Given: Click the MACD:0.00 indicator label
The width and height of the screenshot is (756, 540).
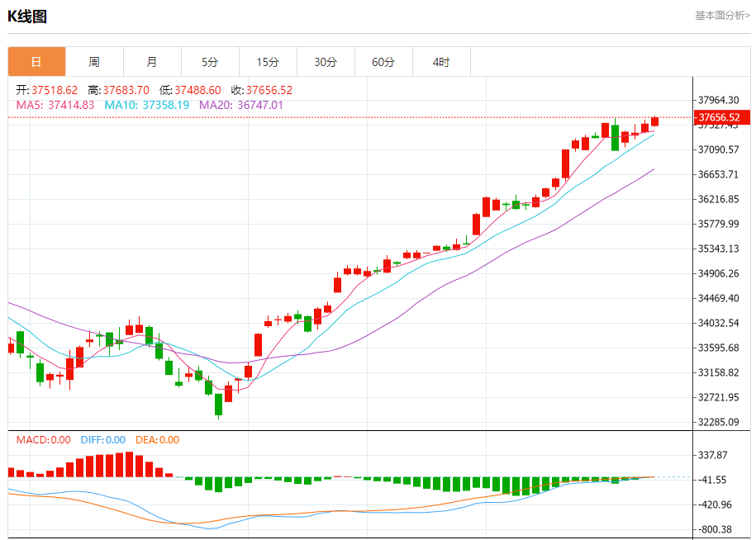Looking at the screenshot, I should coord(44,440).
